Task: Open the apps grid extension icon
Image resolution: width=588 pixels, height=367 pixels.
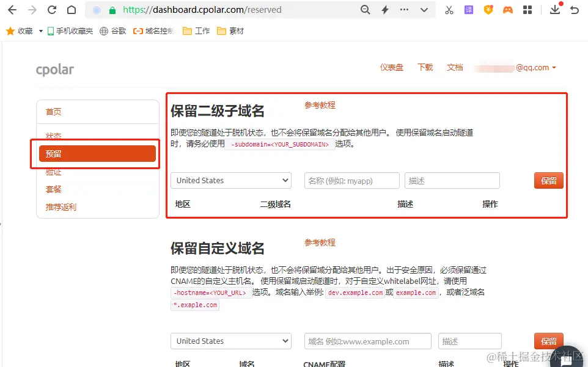Action: pyautogui.click(x=527, y=10)
